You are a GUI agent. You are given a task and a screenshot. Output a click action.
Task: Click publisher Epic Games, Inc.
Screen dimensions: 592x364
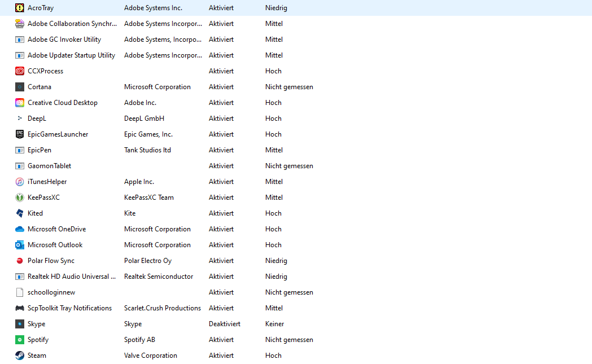(x=148, y=134)
